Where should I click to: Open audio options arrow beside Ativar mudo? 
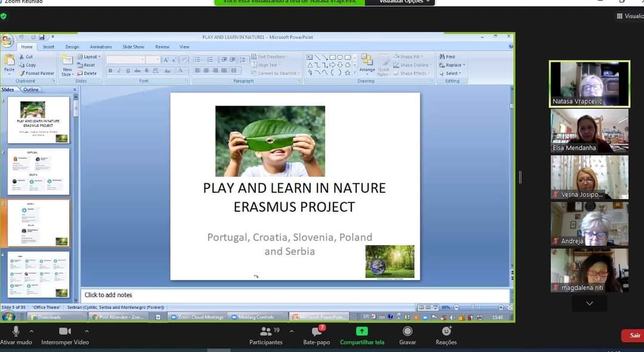(32, 331)
